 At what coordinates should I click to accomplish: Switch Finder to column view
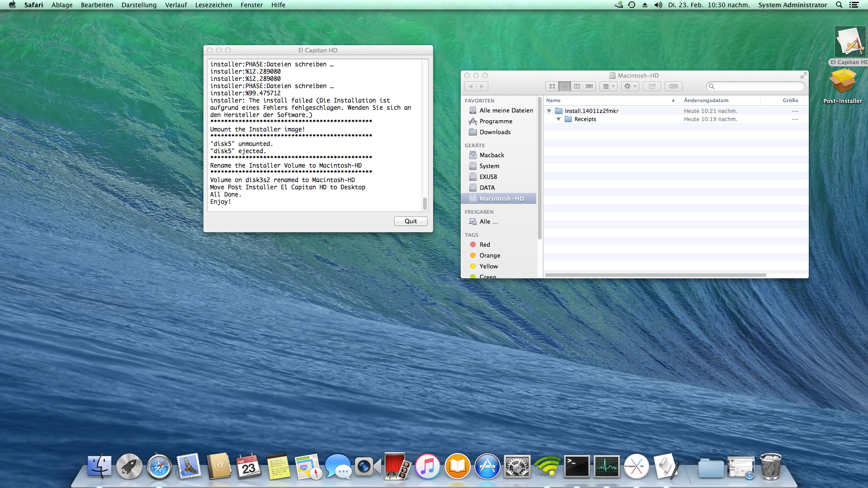(x=577, y=86)
